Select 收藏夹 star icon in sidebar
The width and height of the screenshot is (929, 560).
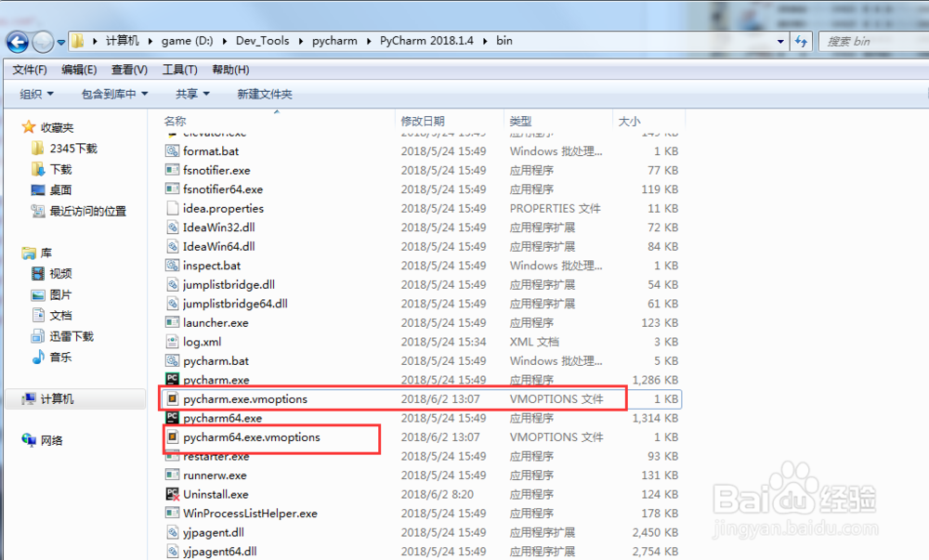point(29,126)
